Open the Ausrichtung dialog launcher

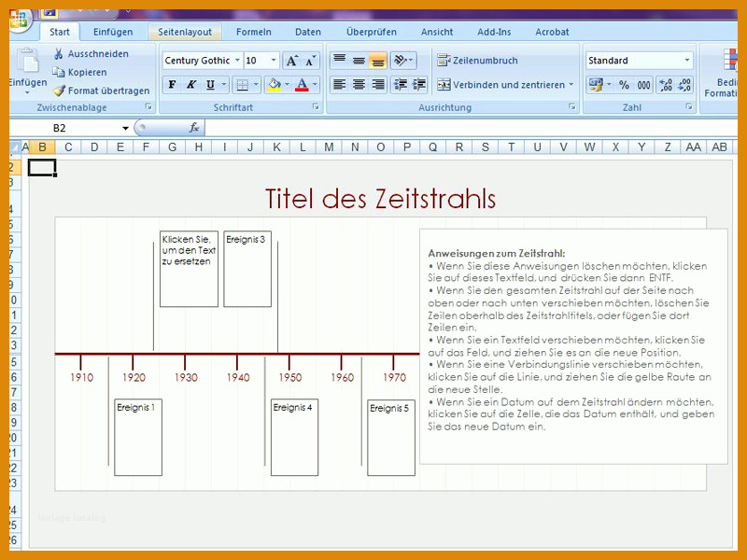[x=571, y=106]
